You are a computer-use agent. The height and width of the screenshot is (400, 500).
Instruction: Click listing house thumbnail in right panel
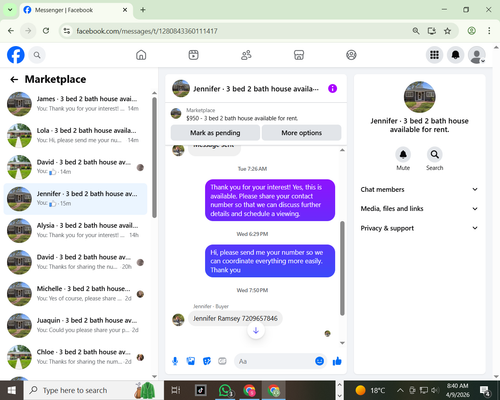click(419, 97)
